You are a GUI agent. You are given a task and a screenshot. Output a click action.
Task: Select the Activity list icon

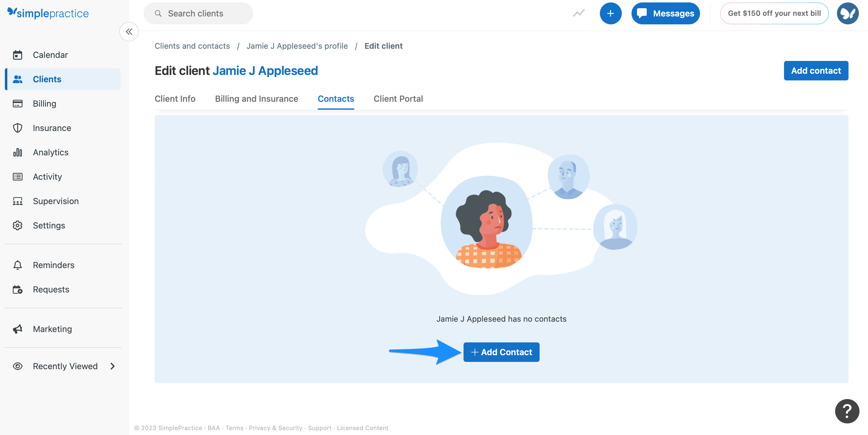[x=18, y=176]
